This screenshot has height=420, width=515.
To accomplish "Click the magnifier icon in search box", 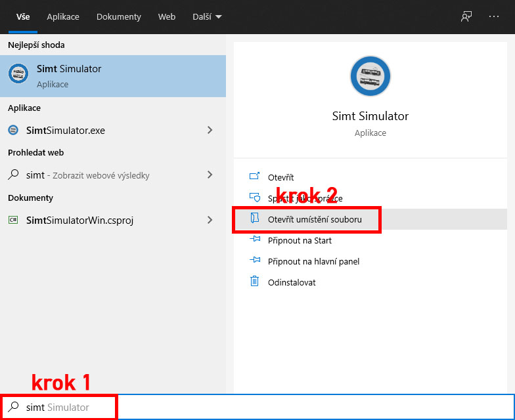I will click(13, 408).
